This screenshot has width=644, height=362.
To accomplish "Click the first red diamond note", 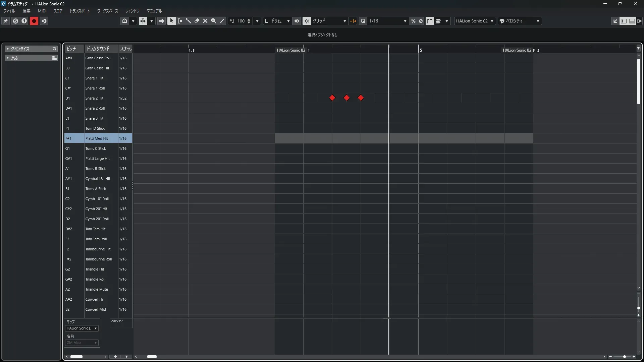I will [x=332, y=98].
